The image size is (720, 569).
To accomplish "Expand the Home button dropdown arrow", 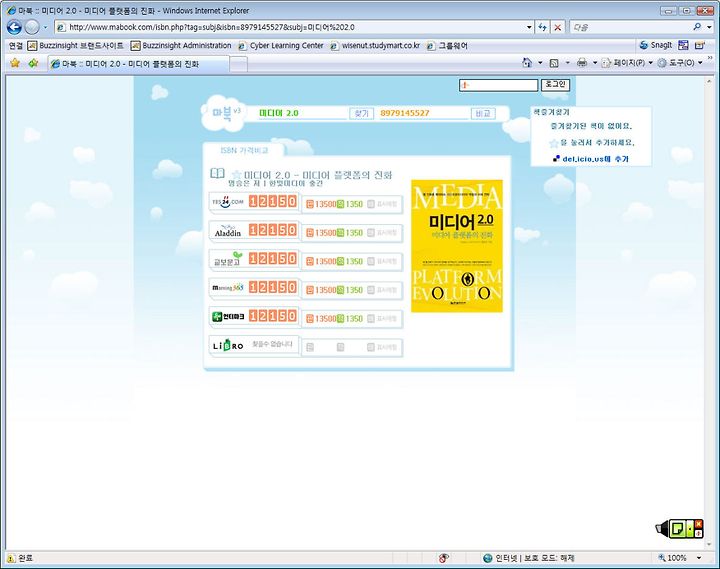I will click(x=540, y=62).
